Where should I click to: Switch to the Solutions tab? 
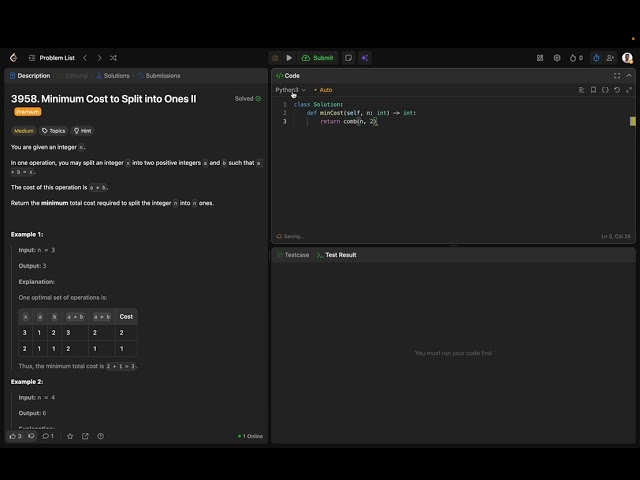[113, 76]
